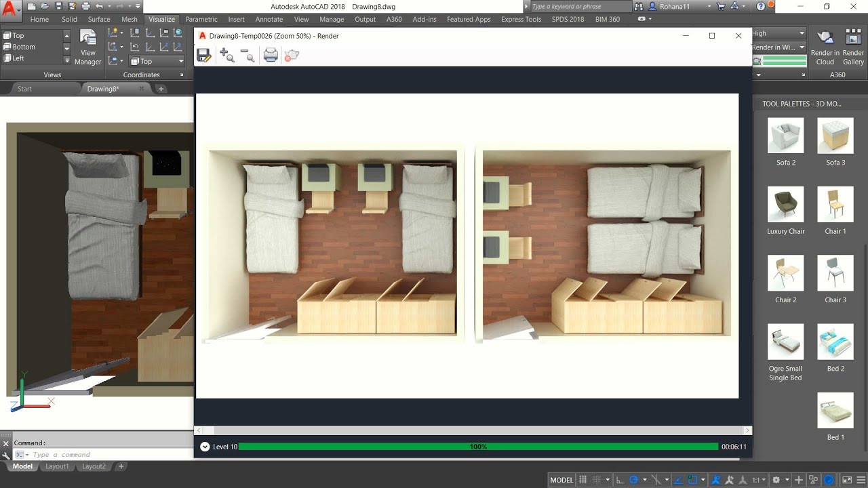868x488 pixels.
Task: Open the View Manager
Action: click(87, 47)
